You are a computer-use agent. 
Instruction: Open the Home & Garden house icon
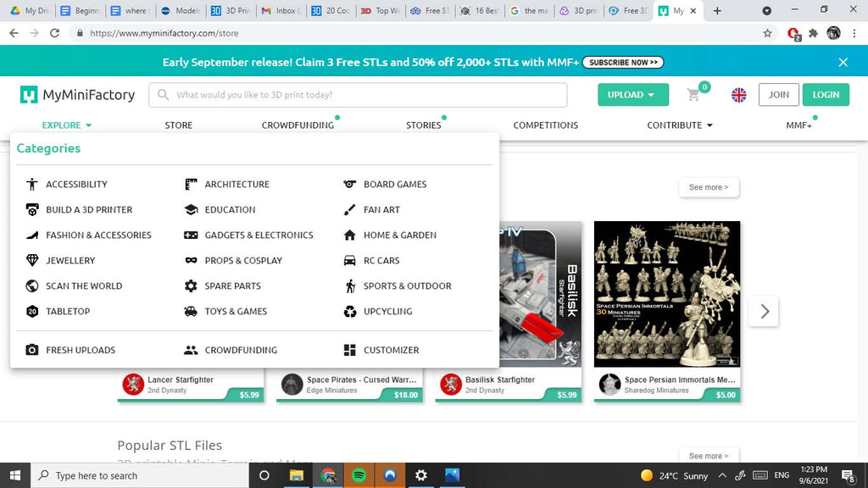[350, 236]
